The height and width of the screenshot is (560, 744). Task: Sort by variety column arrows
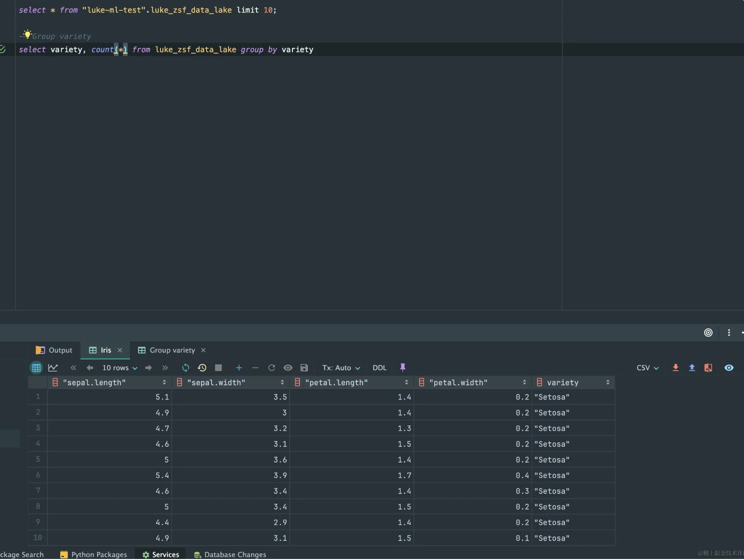pyautogui.click(x=608, y=382)
